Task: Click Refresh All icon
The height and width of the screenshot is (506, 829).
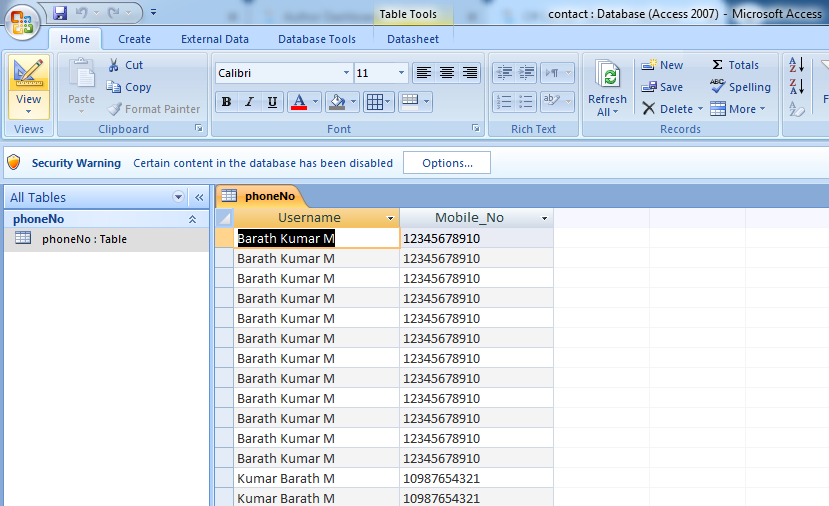Action: [607, 76]
